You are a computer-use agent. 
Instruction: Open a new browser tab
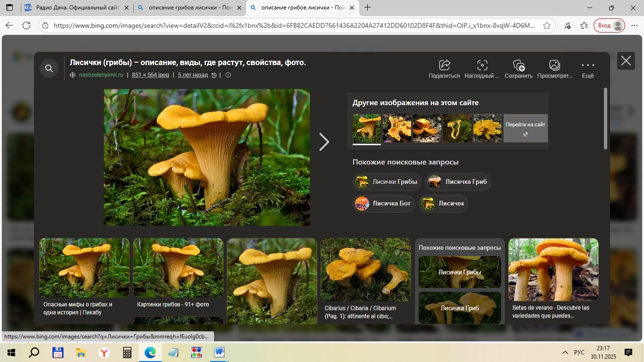click(x=368, y=8)
